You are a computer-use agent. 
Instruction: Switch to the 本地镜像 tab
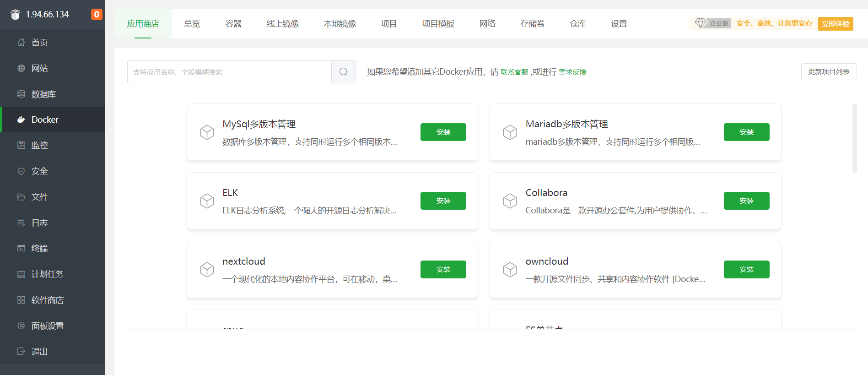pos(340,24)
